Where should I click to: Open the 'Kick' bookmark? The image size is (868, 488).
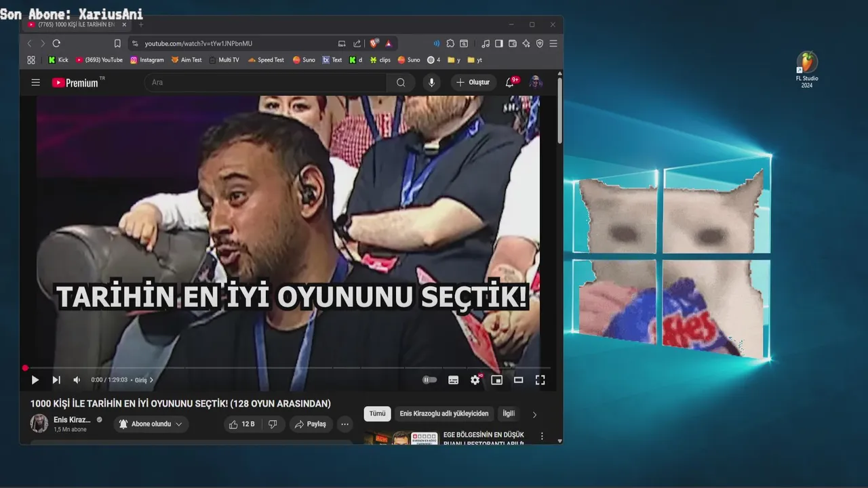pyautogui.click(x=58, y=60)
